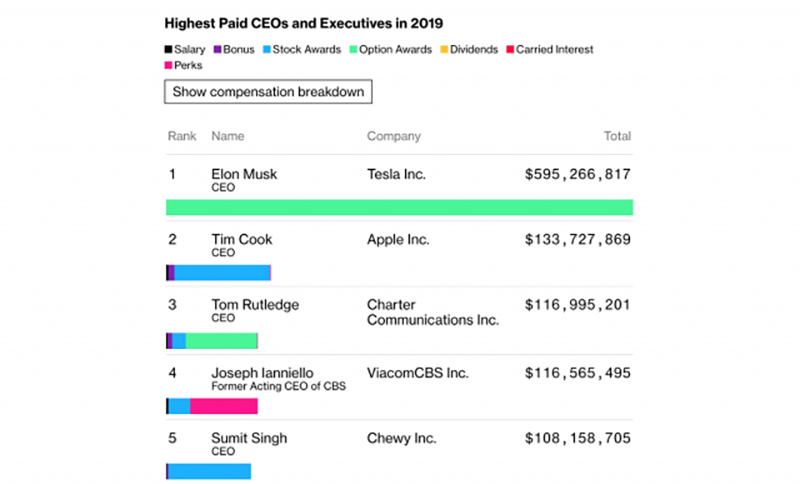Click the blue stock segment of Tim Cook's bar
The height and width of the screenshot is (484, 800).
coord(222,273)
